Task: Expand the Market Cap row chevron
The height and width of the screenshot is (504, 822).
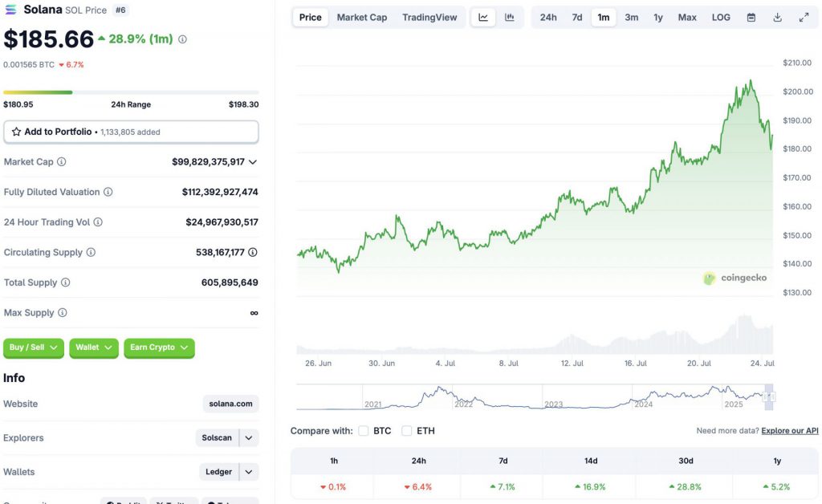Action: point(254,161)
